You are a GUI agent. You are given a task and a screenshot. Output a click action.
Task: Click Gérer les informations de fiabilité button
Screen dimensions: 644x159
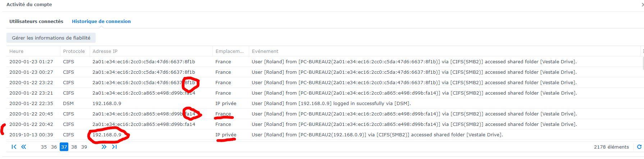click(51, 38)
